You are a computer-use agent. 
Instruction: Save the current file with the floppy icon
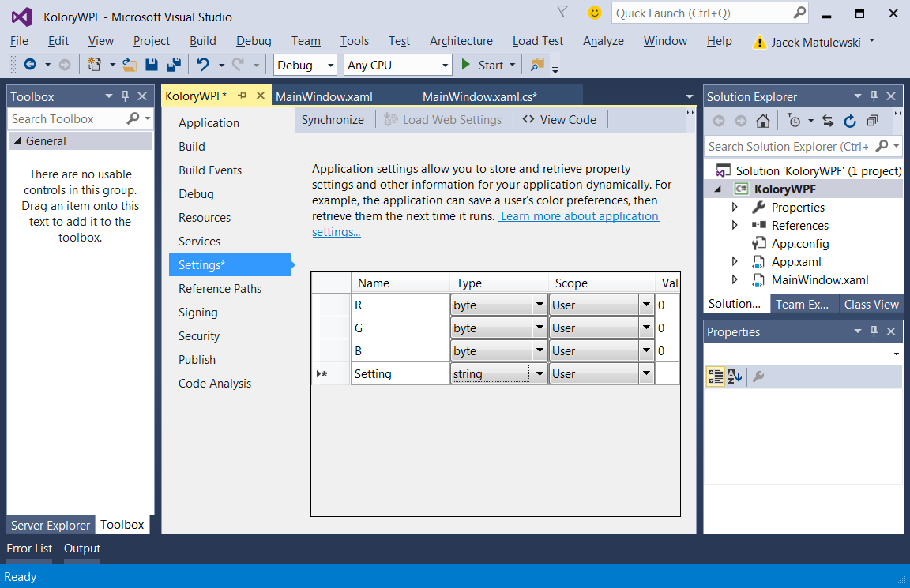152,65
